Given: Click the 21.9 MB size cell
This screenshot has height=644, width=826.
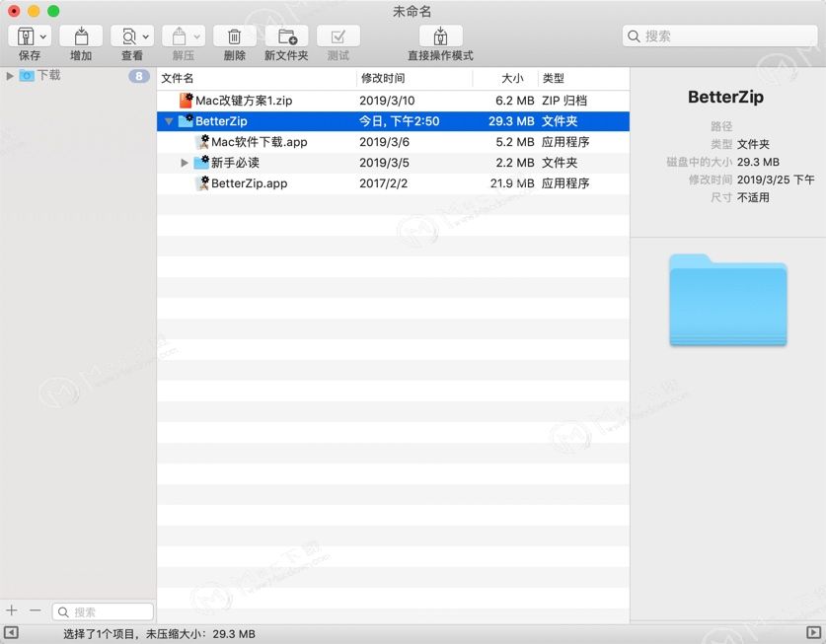Looking at the screenshot, I should (x=512, y=183).
